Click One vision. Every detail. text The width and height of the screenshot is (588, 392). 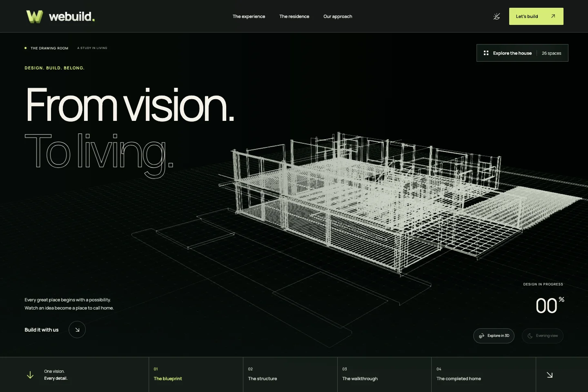tap(56, 375)
